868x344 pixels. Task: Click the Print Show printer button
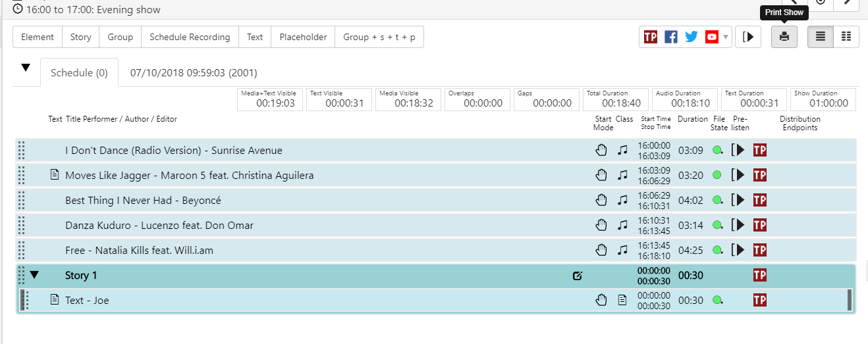click(x=784, y=37)
